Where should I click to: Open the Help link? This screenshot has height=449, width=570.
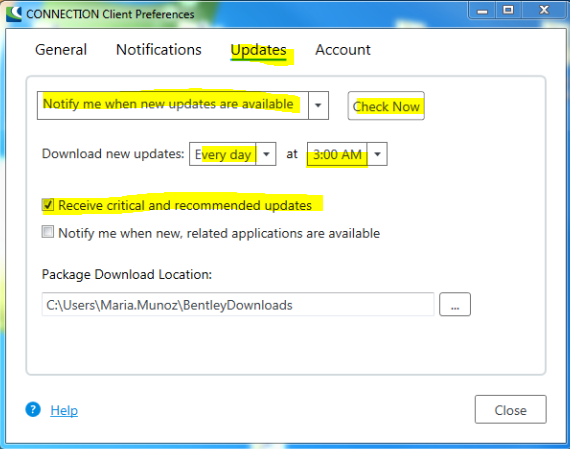tap(64, 410)
